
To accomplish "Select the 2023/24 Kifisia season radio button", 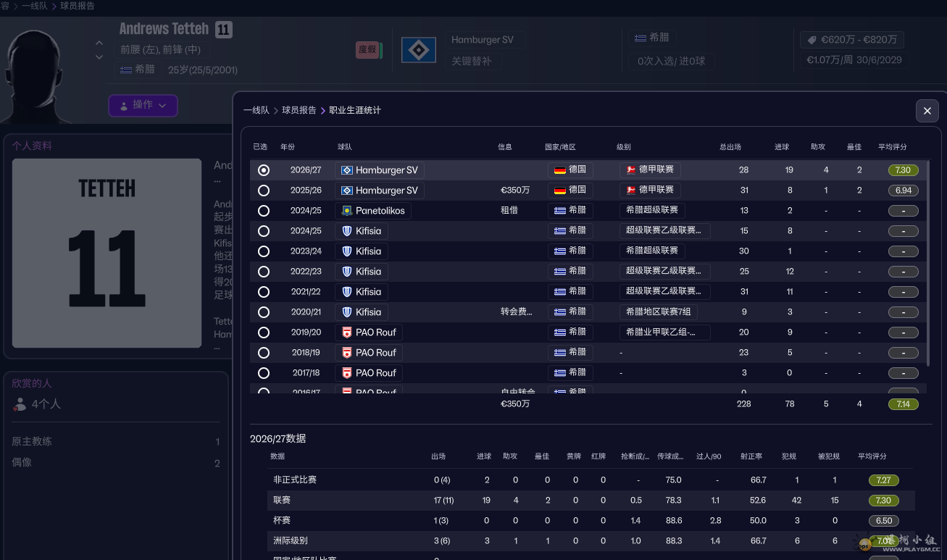I will [264, 251].
